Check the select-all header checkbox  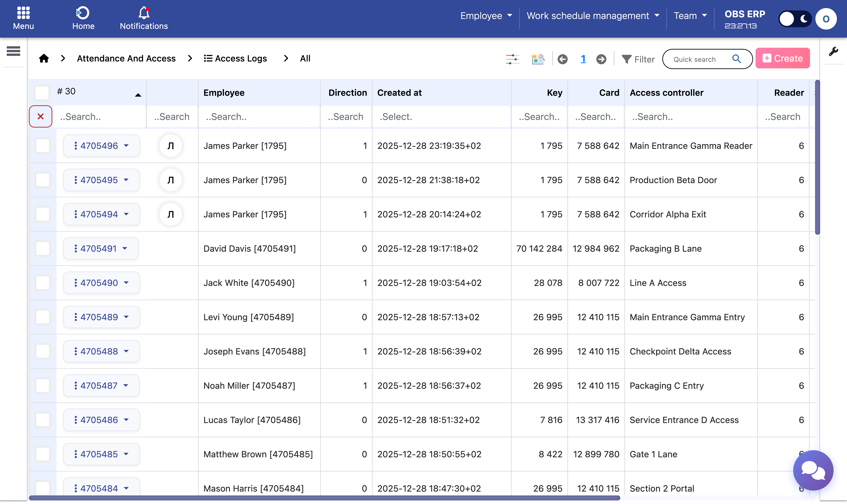(42, 92)
